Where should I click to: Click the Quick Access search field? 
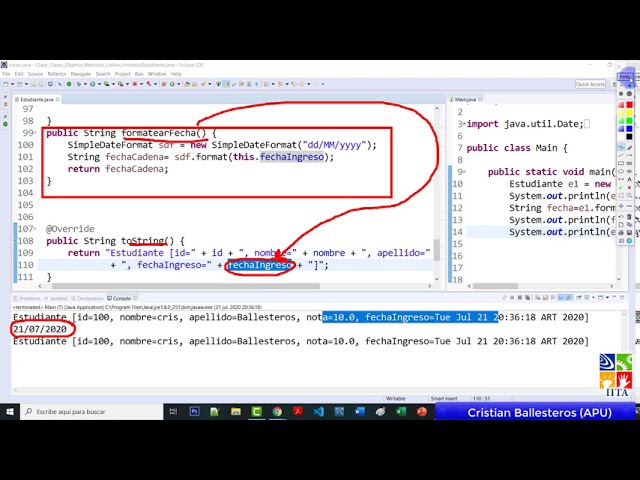[590, 84]
